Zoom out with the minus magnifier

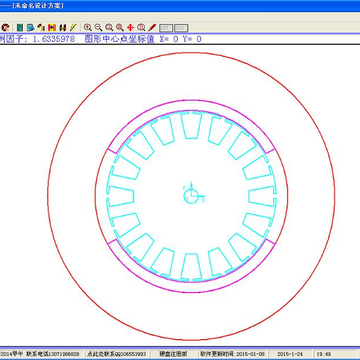pos(98,27)
